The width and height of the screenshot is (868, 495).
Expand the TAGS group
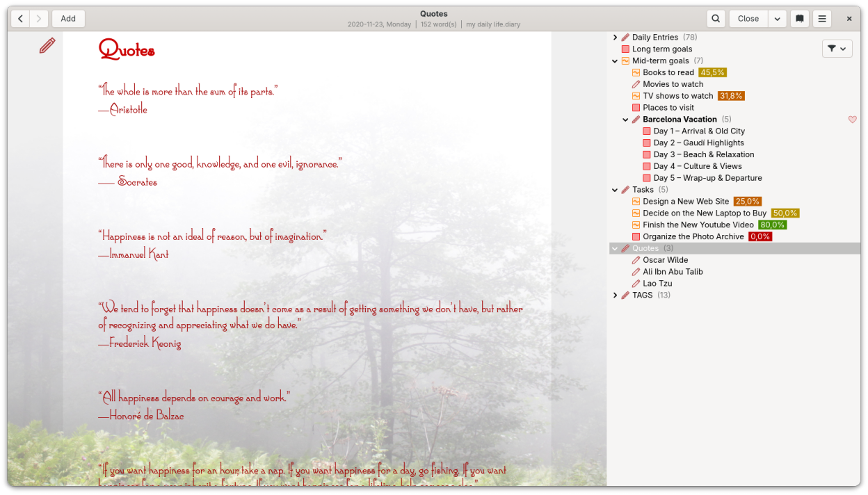pos(615,295)
